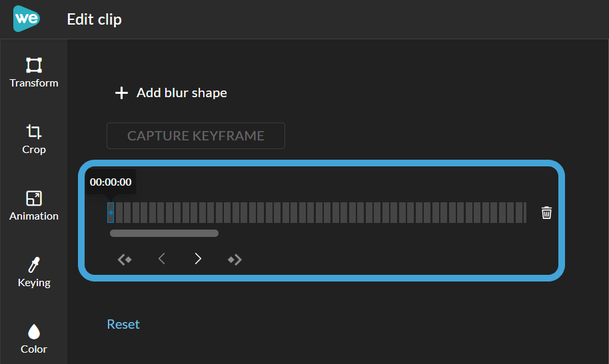Open the Animation panel
609x364 pixels.
tap(34, 206)
